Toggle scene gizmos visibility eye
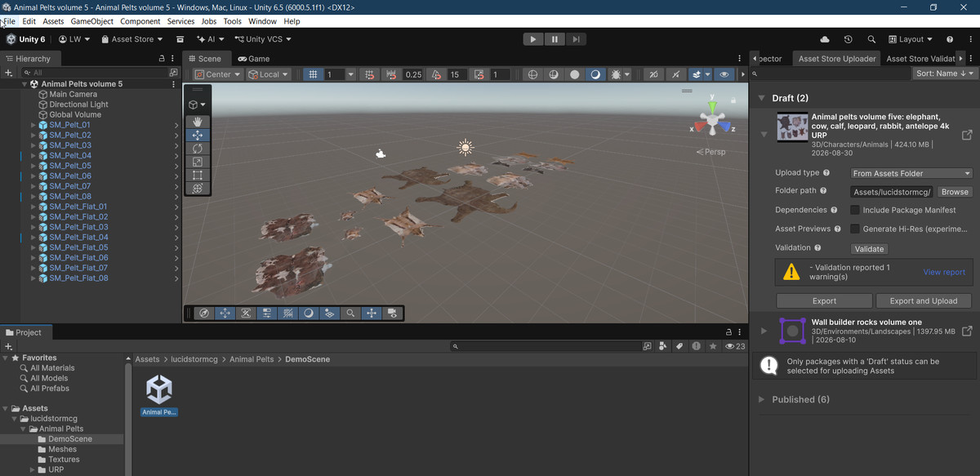Image resolution: width=980 pixels, height=476 pixels. [724, 74]
